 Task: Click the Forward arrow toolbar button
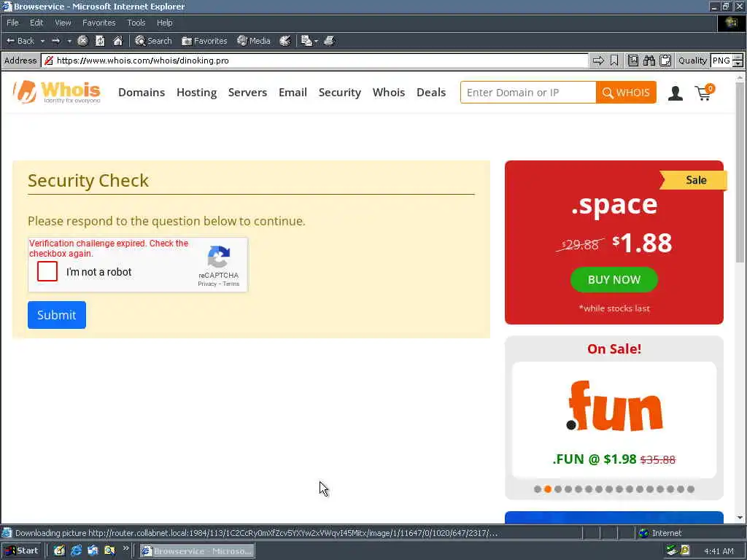pos(56,41)
